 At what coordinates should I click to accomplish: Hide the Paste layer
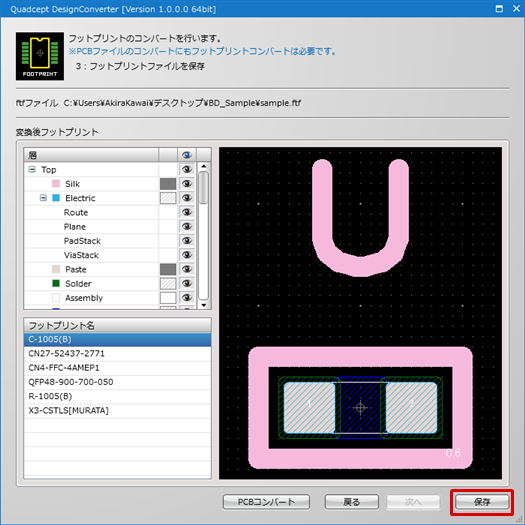(186, 269)
